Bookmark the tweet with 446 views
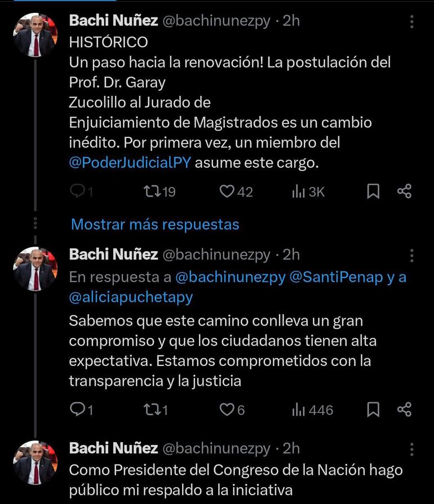Screen dimensions: 434x504 373,411
